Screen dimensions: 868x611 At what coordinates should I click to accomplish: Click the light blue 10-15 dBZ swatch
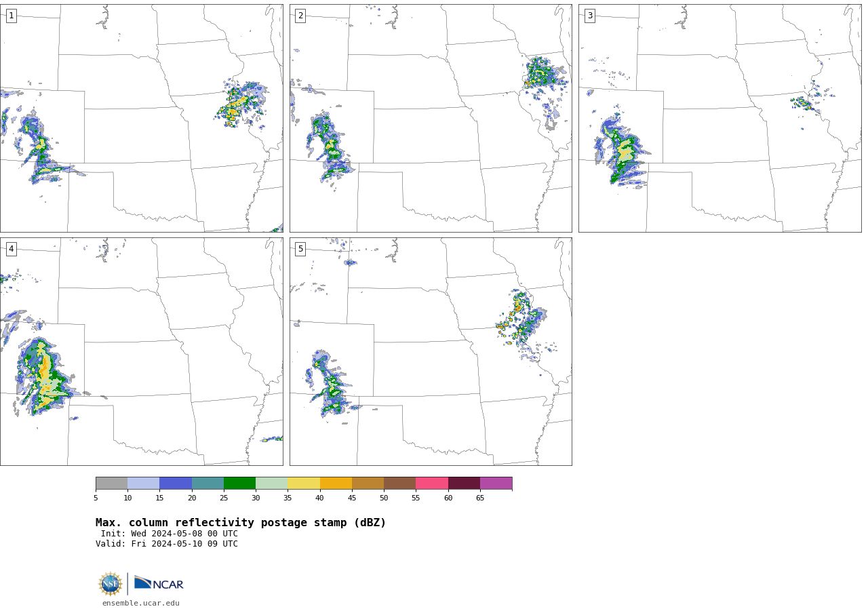143,483
